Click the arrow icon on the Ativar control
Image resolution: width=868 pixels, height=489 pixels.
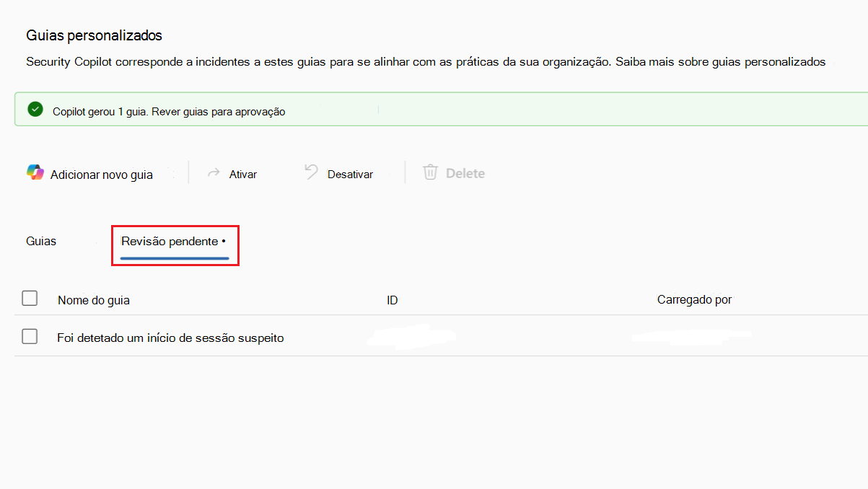coord(214,172)
